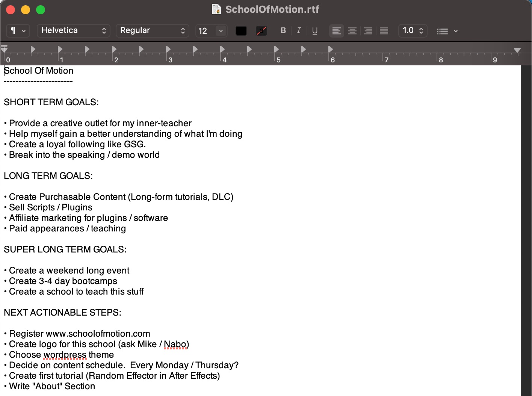Screen dimensions: 532x396
Task: Click the SchoolOfMotion.rtf document proxy icon
Action: click(x=216, y=9)
